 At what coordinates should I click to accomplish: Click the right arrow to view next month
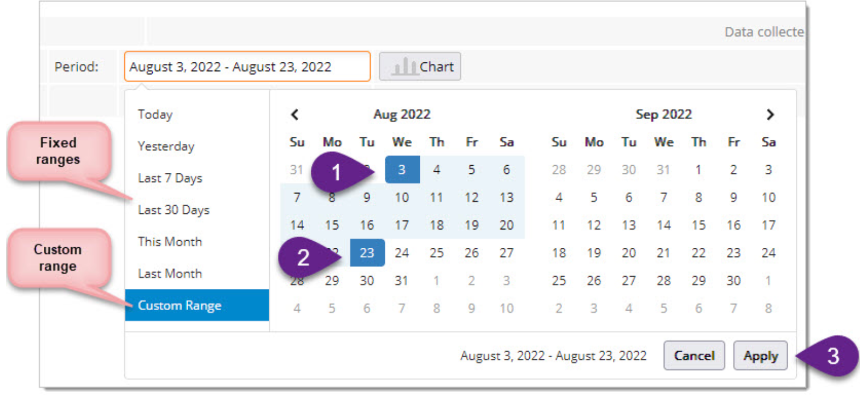click(769, 114)
